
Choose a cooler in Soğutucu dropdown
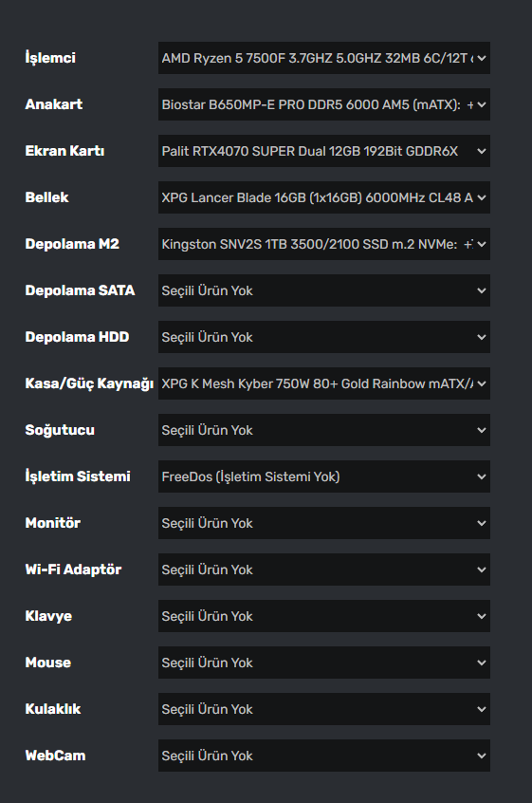(x=323, y=430)
